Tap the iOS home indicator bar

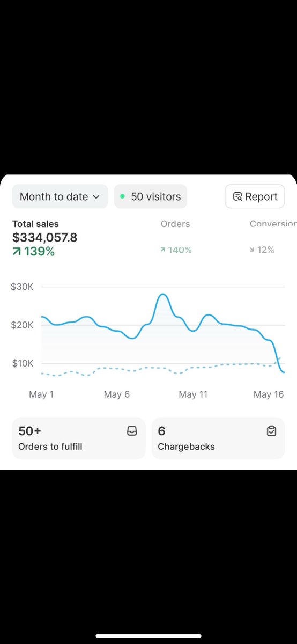click(x=148, y=636)
